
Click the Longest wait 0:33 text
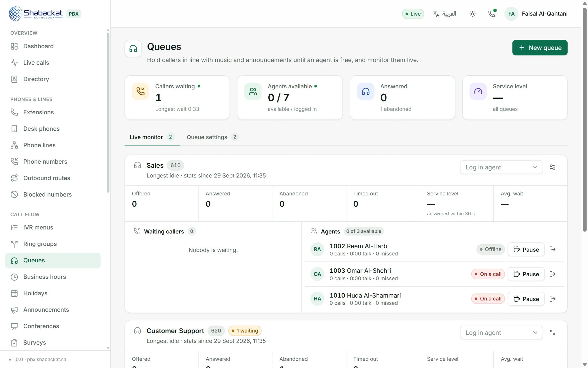(177, 109)
